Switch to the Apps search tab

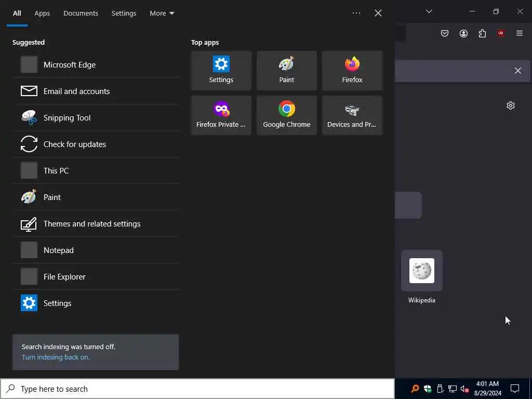point(42,13)
